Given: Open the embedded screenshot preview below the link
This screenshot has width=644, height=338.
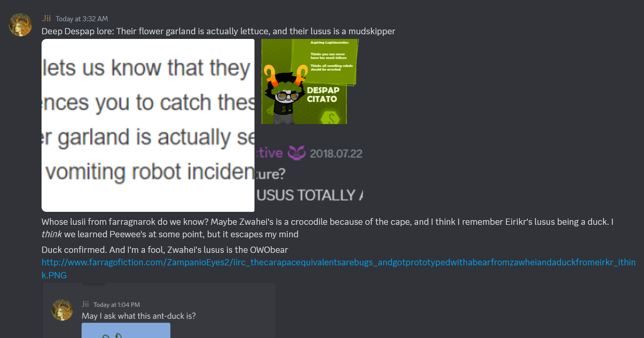Looking at the screenshot, I should (x=158, y=310).
